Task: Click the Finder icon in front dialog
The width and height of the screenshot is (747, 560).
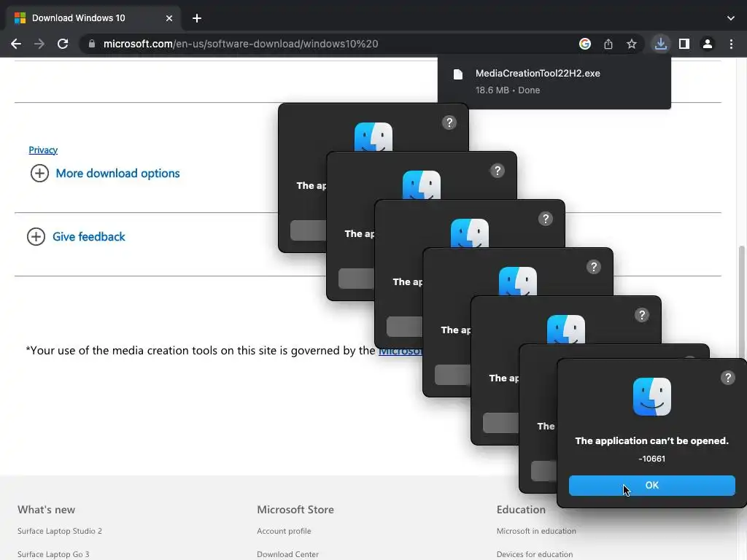Action: tap(651, 397)
